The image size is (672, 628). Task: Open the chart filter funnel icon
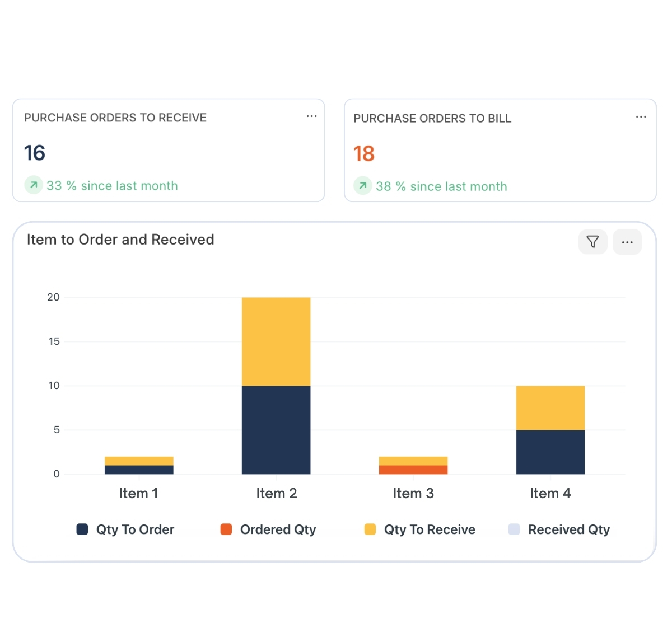[x=592, y=242]
